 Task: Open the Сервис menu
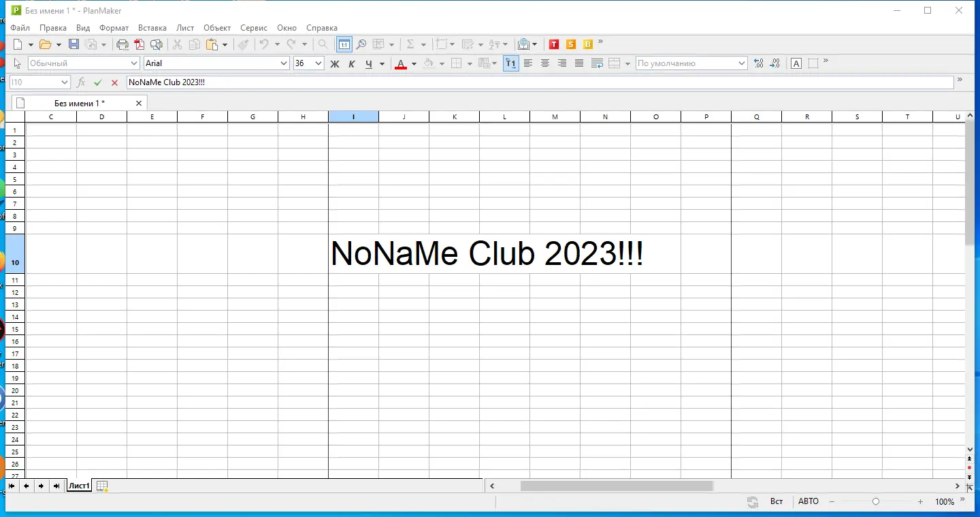(254, 28)
